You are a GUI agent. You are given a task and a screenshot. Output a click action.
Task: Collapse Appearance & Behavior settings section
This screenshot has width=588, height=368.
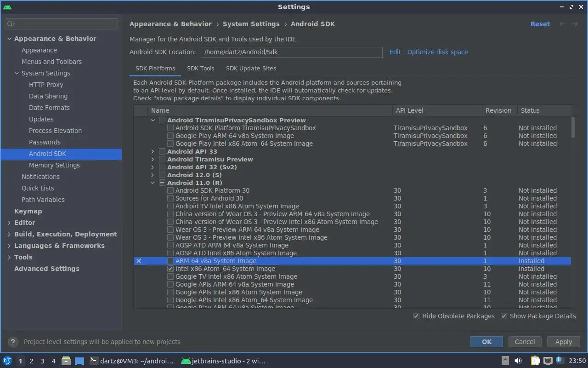tap(9, 39)
